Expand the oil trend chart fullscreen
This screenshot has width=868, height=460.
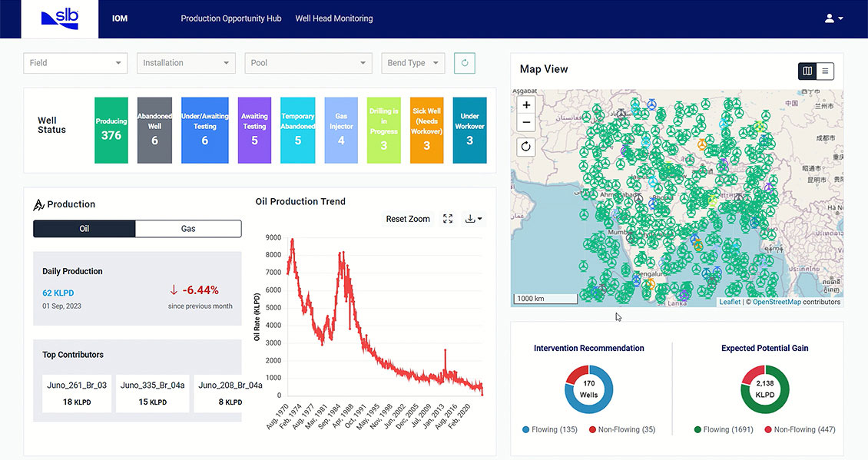448,219
